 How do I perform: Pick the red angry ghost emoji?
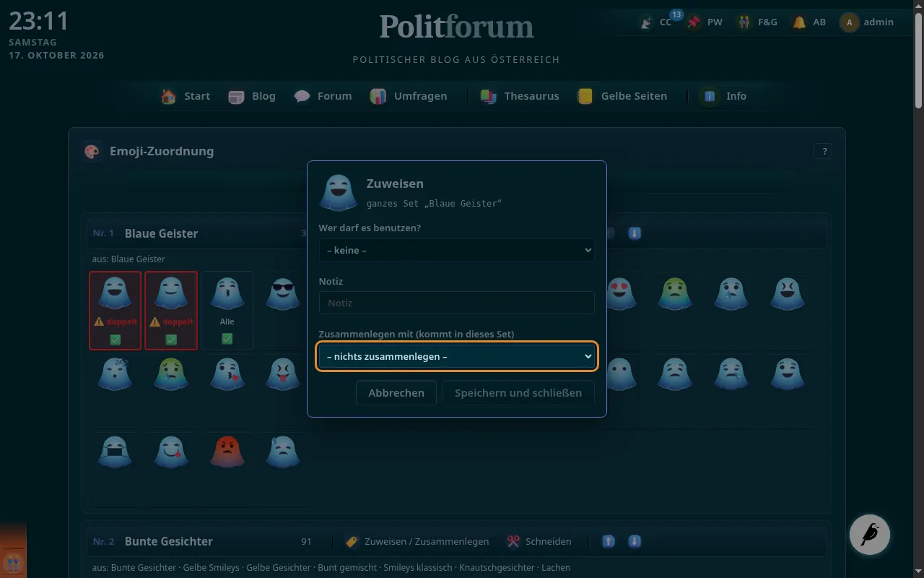click(227, 452)
